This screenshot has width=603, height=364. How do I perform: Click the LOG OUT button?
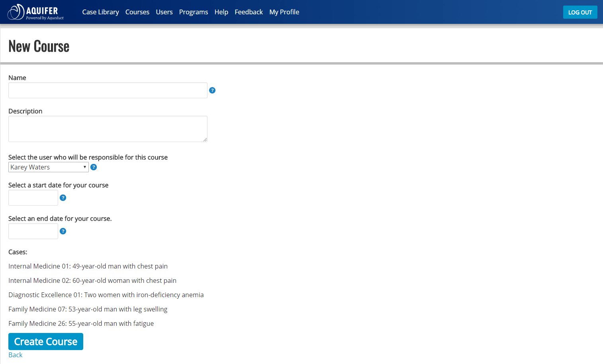tap(580, 12)
